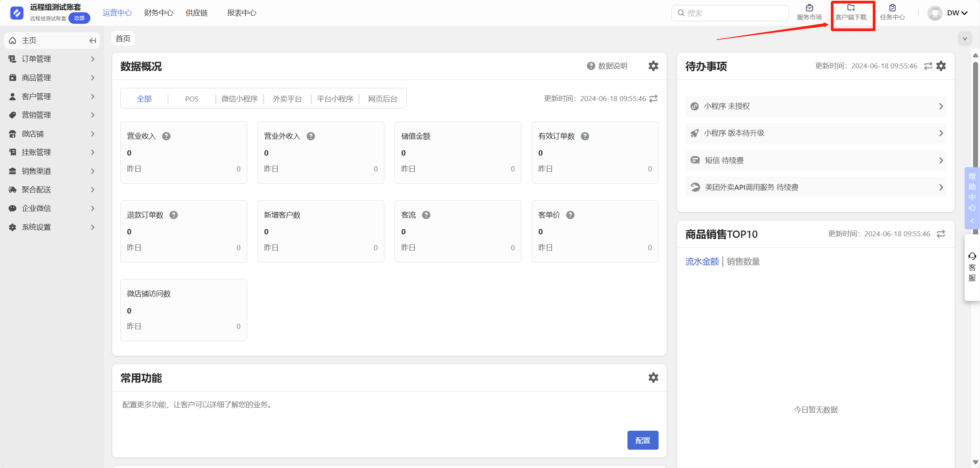This screenshot has height=468, width=980.
Task: Select the POS data tab
Action: (191, 99)
